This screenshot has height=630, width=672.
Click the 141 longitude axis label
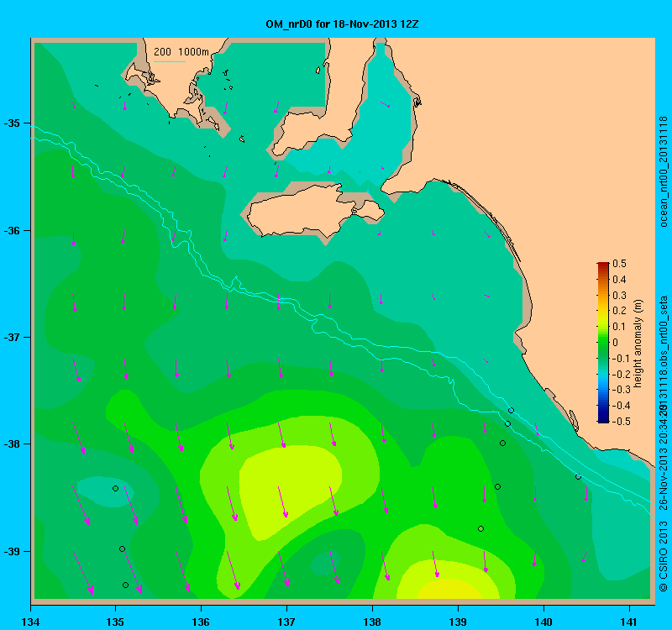click(629, 622)
